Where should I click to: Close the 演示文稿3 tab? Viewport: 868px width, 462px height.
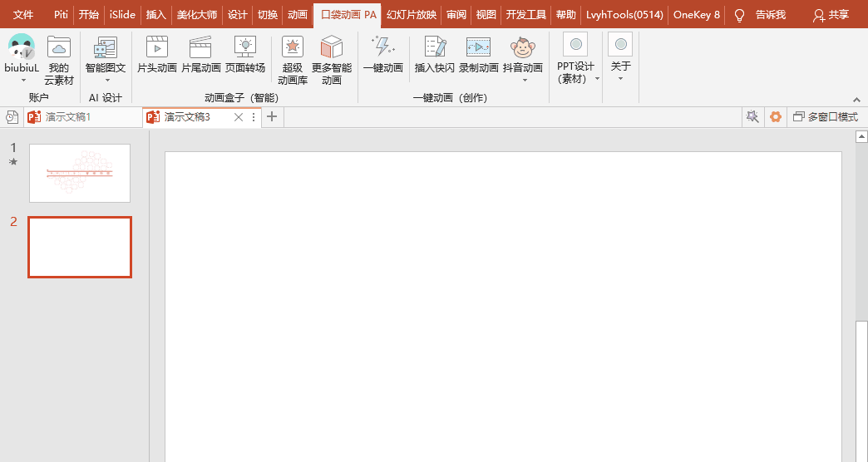(x=239, y=117)
